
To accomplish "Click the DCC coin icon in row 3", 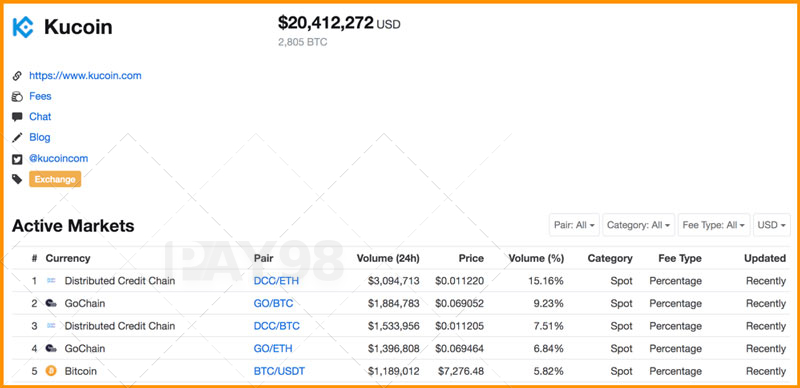I will [51, 326].
